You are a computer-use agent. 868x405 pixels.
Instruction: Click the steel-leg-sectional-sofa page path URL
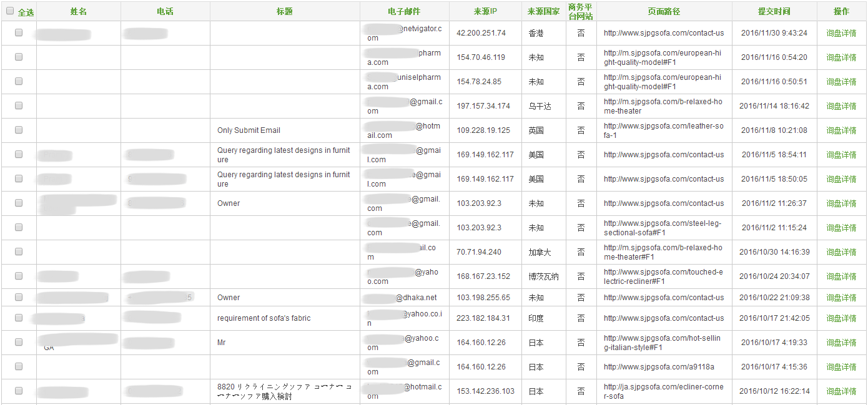pyautogui.click(x=663, y=228)
